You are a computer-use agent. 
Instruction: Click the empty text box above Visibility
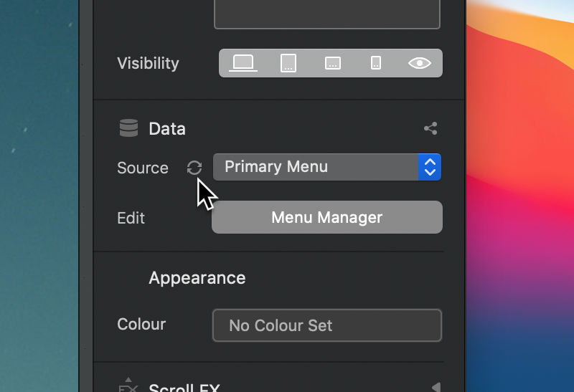point(327,14)
